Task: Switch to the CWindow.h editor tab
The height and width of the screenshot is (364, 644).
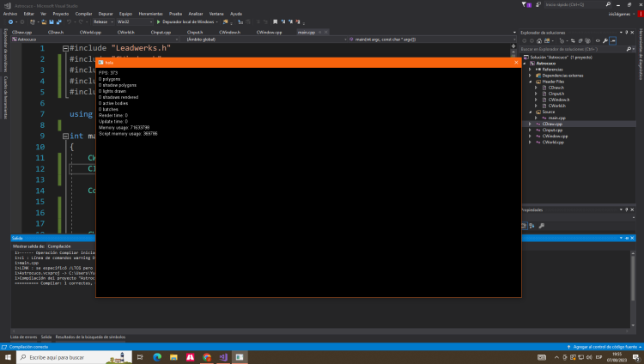Action: coord(229,32)
